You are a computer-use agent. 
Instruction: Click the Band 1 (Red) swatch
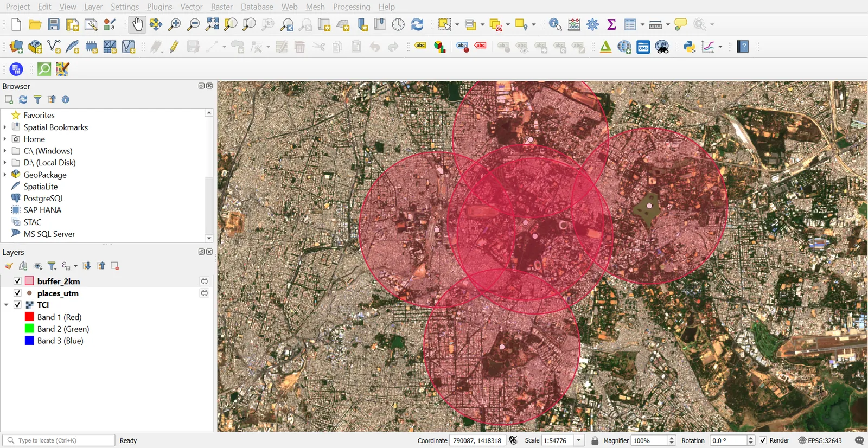tap(29, 317)
